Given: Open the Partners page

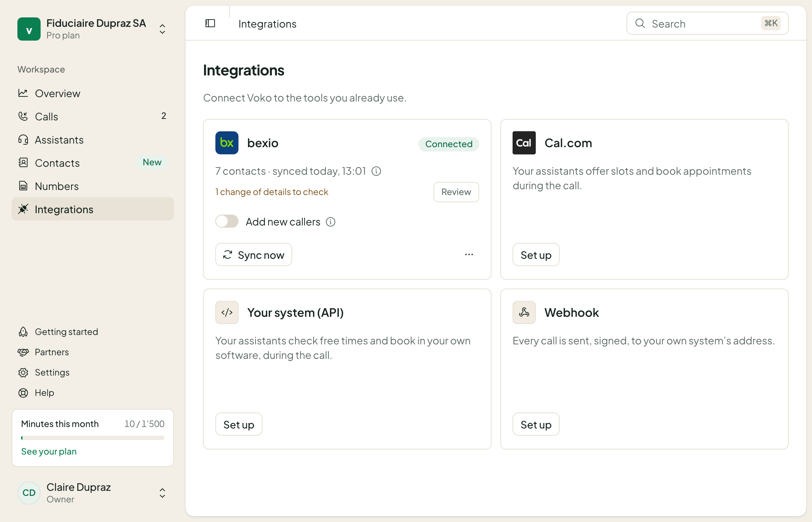Looking at the screenshot, I should coord(93,352).
